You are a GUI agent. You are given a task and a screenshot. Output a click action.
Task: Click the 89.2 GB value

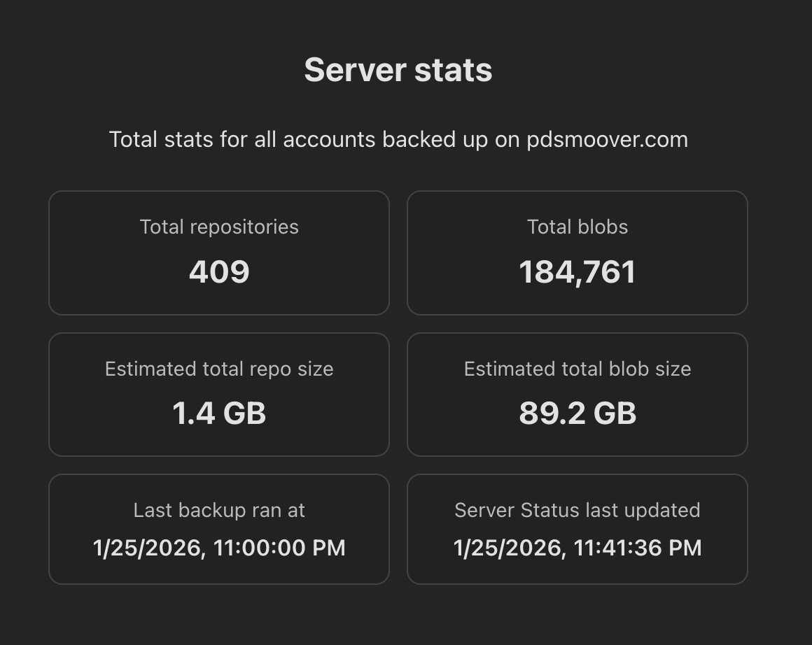577,413
